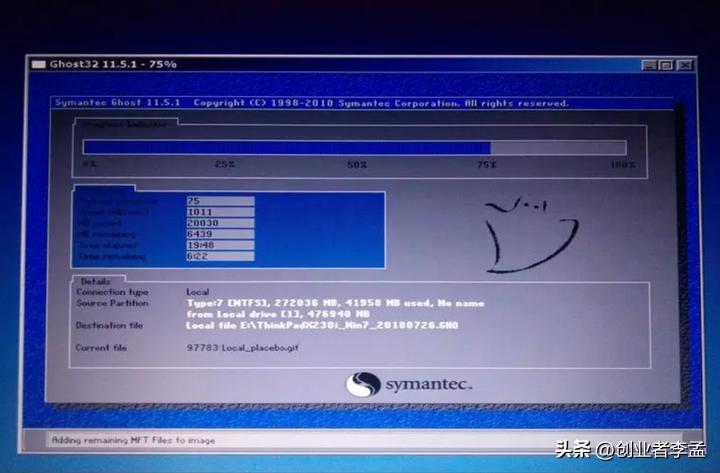Maximize the Ghost32 window
This screenshot has height=473, width=720.
tap(666, 65)
